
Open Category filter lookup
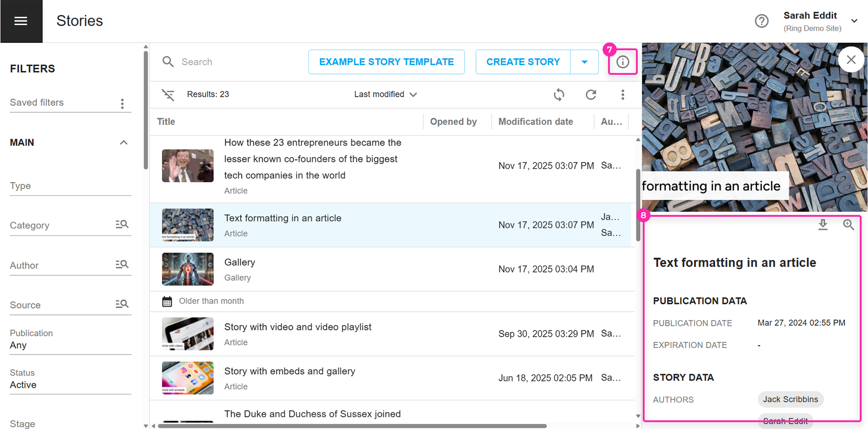click(122, 225)
